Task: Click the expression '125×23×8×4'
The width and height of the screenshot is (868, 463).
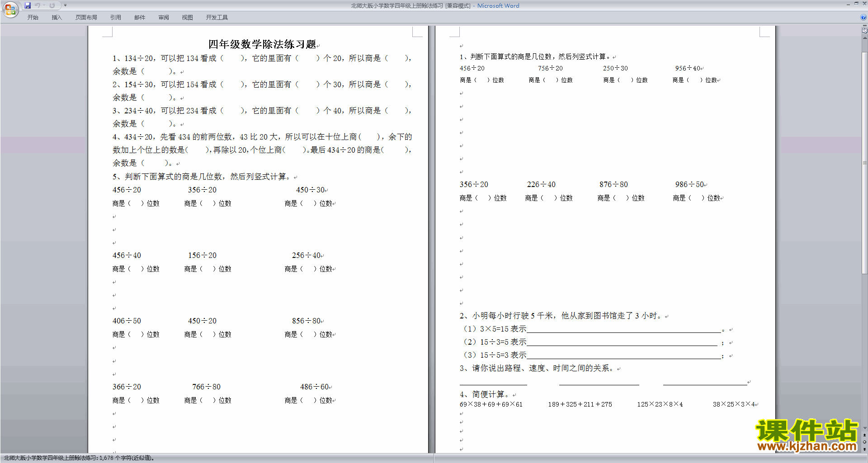Action: (660, 404)
